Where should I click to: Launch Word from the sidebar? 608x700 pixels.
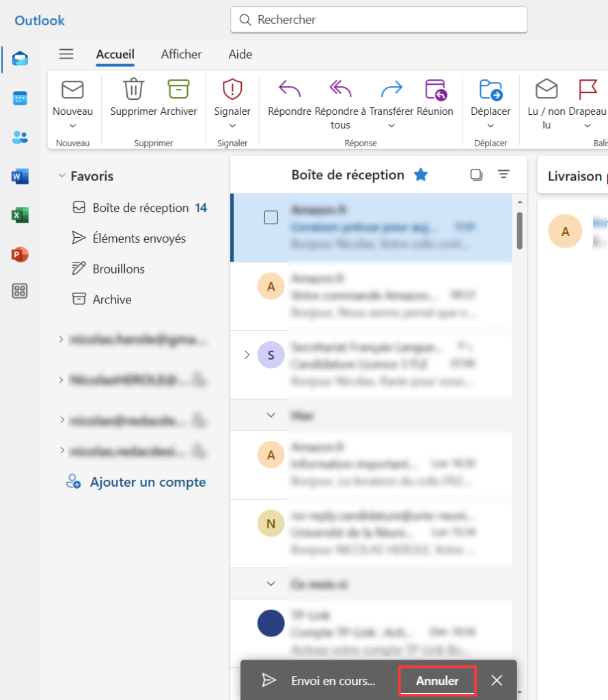point(20,176)
